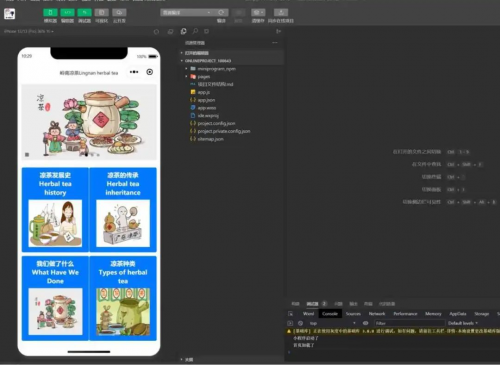Switch to the Sources tab
This screenshot has height=365, width=500.
tap(353, 314)
